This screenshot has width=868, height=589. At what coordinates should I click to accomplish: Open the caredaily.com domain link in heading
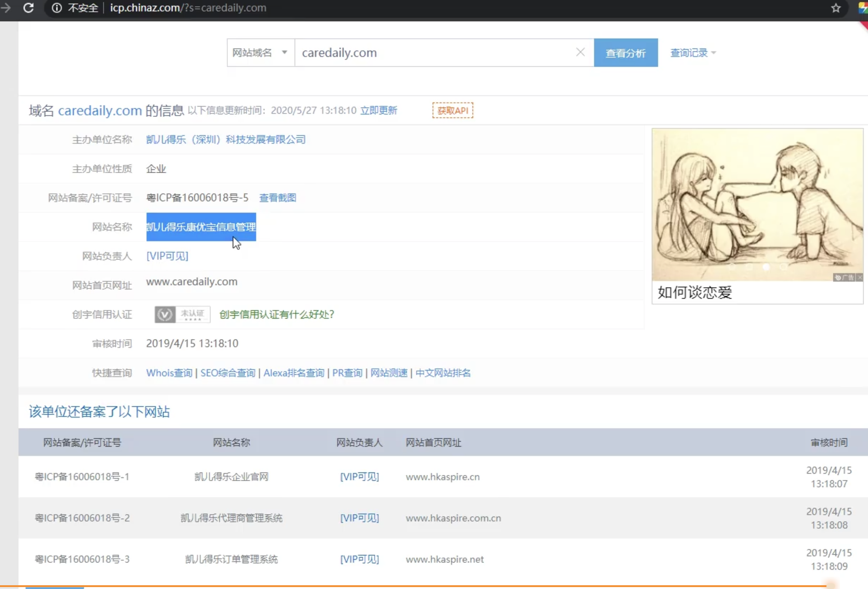pyautogui.click(x=100, y=110)
